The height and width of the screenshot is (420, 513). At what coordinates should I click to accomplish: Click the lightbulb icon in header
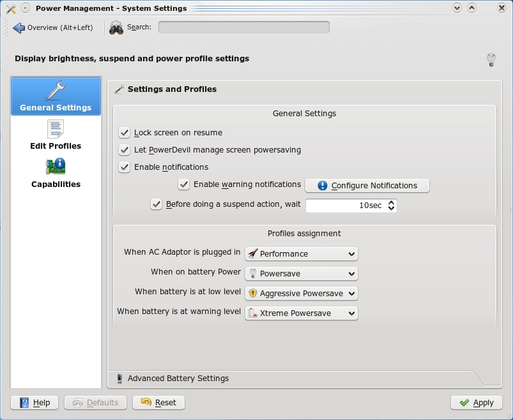point(491,59)
